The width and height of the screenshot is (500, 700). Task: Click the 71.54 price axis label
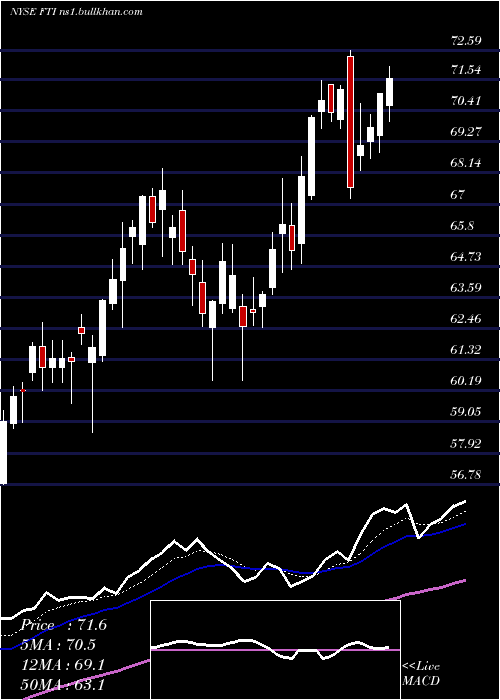click(466, 70)
